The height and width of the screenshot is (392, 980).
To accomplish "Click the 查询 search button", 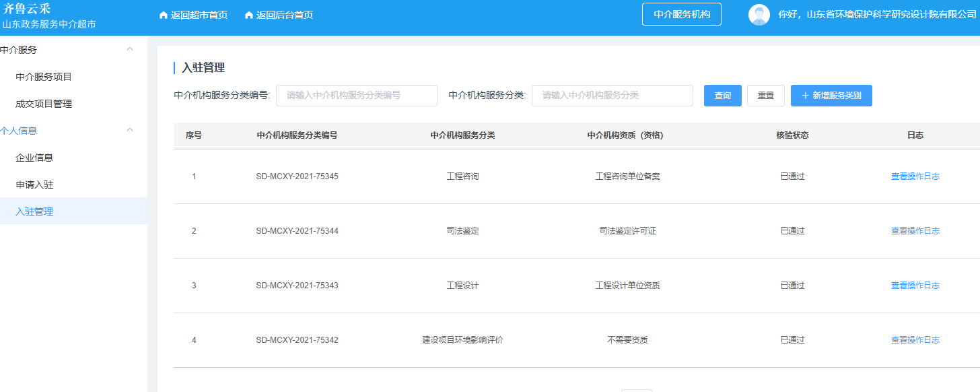I will (x=723, y=96).
